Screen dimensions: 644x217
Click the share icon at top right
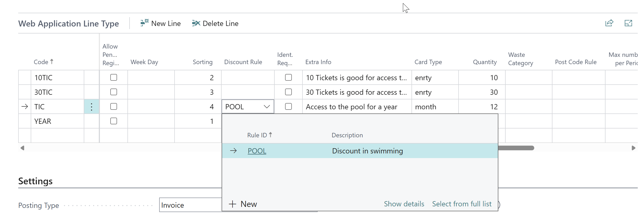(x=609, y=23)
